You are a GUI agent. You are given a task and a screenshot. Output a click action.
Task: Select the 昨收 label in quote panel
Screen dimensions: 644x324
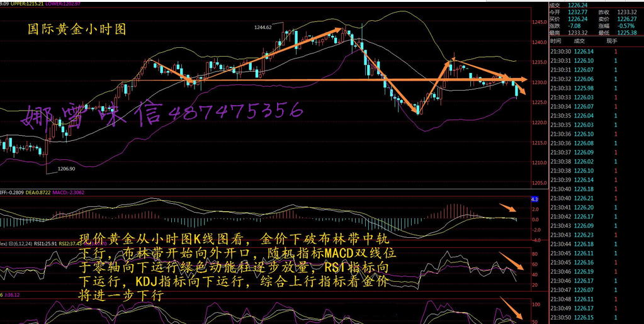tap(604, 12)
